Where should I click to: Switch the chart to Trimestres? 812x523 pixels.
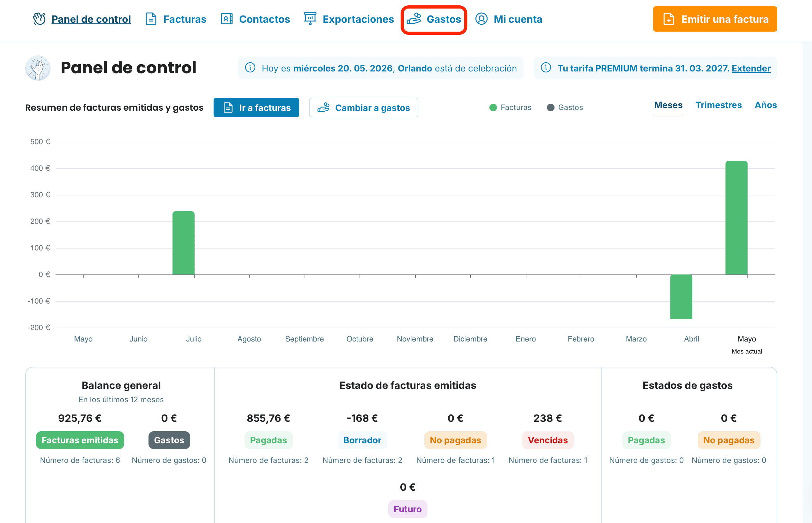[x=718, y=105]
